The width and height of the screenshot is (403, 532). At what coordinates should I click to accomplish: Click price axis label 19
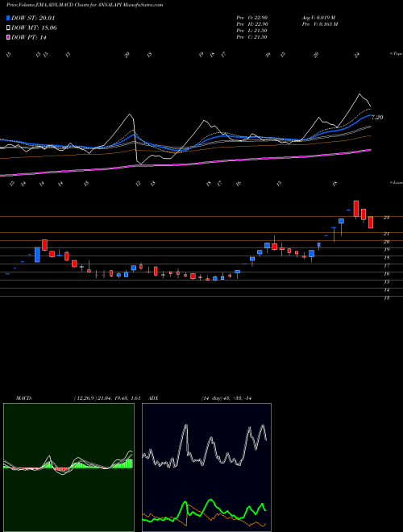pos(386,250)
